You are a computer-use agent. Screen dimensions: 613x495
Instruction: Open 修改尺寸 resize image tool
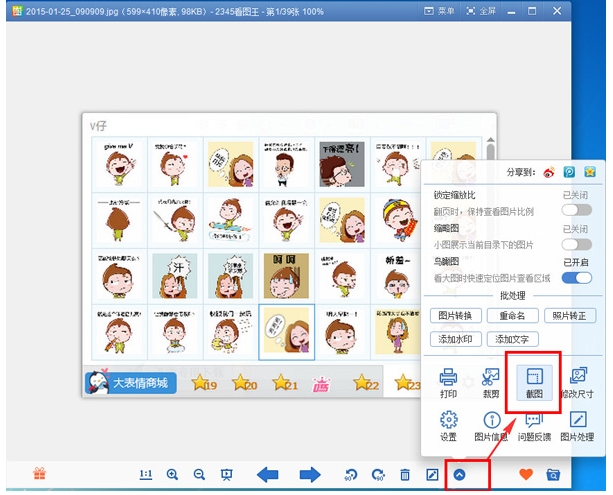tap(578, 381)
